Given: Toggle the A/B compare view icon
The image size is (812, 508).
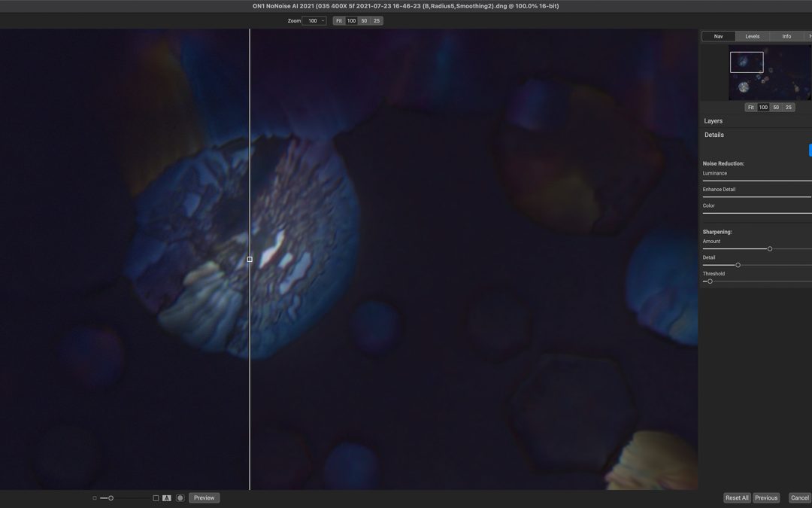Looking at the screenshot, I should (x=167, y=498).
